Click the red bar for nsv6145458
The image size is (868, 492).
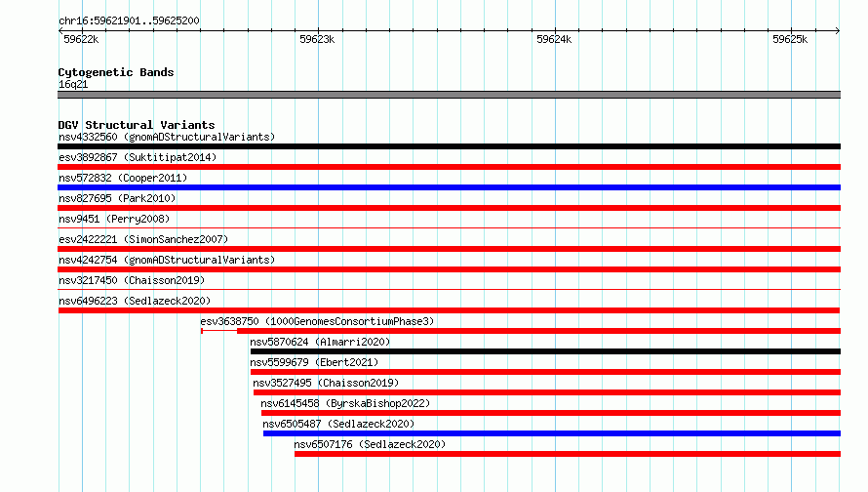[x=551, y=413]
